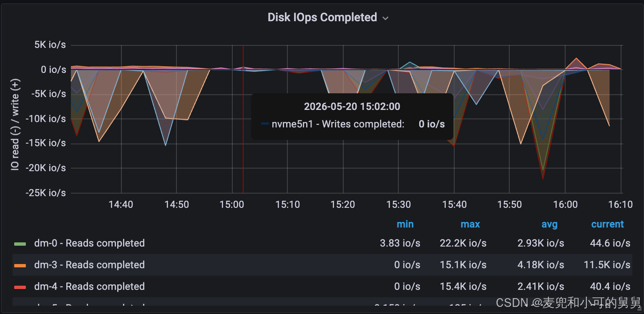
Task: Sort legend by current column
Action: (x=607, y=224)
